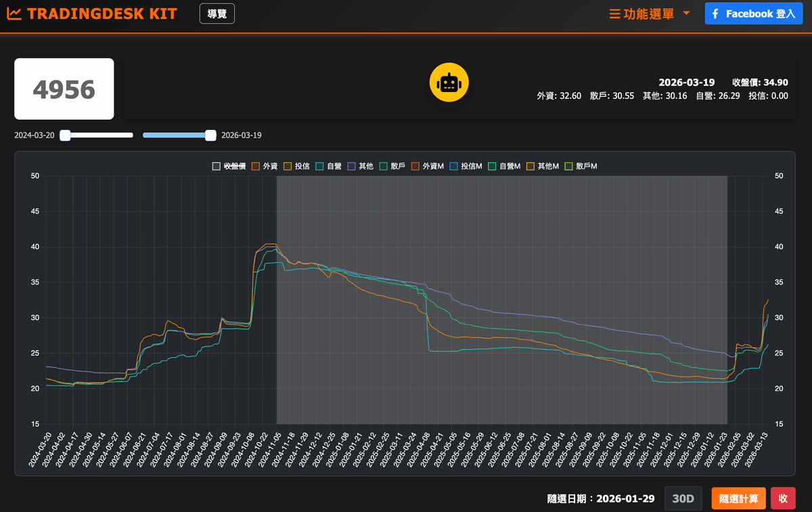The height and width of the screenshot is (512, 812).
Task: Toggle the 收盤價 legend series
Action: (229, 166)
